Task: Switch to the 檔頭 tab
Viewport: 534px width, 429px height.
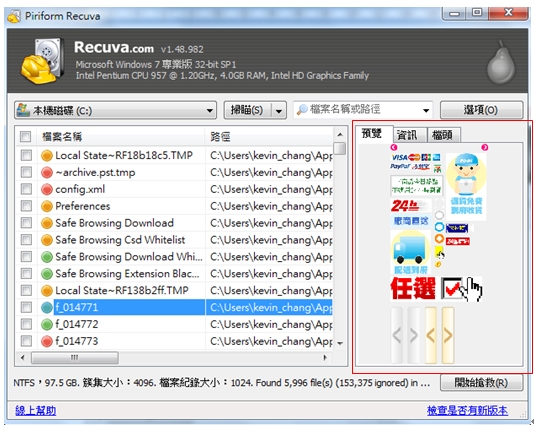Action: coord(443,135)
